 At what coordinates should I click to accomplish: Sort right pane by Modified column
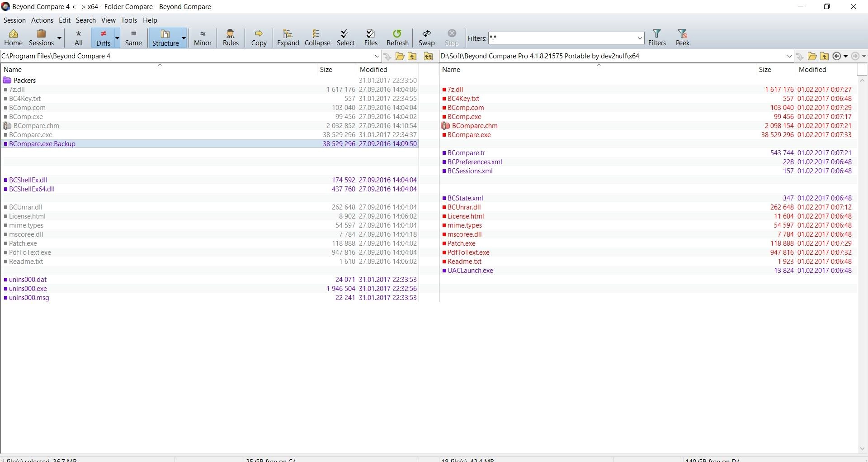pyautogui.click(x=826, y=70)
